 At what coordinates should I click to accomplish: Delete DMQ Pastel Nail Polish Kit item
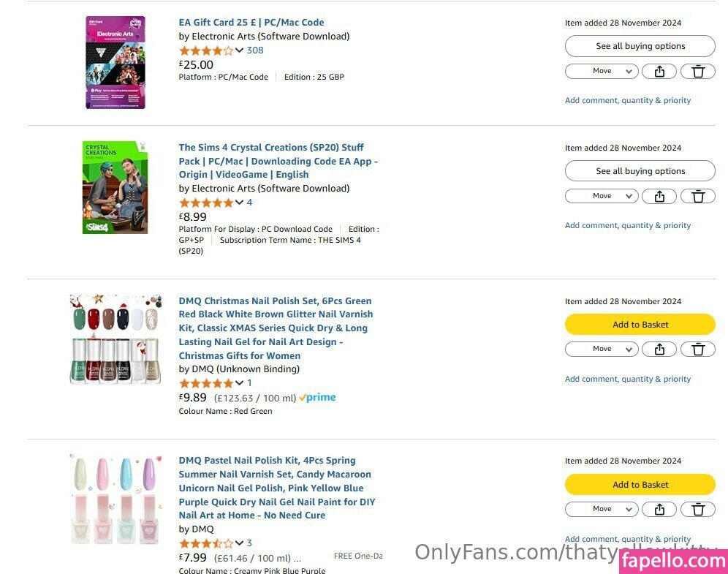(x=698, y=510)
